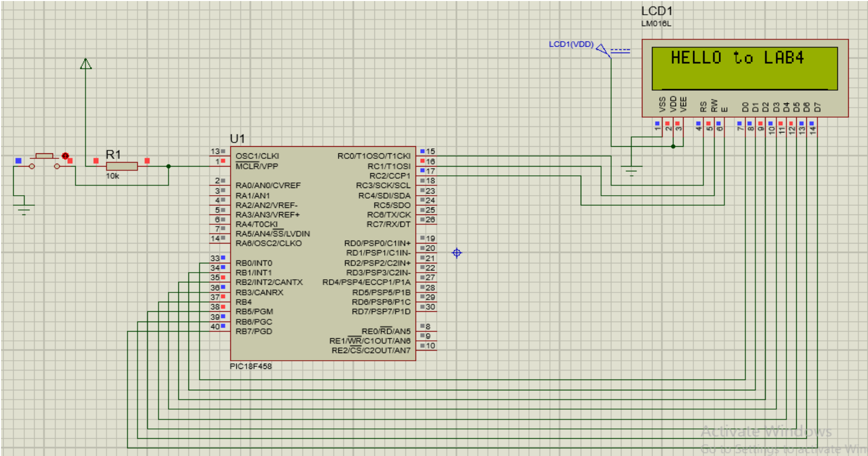Click the RA1/AN1 pin label
Image resolution: width=868 pixels, height=456 pixels.
pos(253,196)
